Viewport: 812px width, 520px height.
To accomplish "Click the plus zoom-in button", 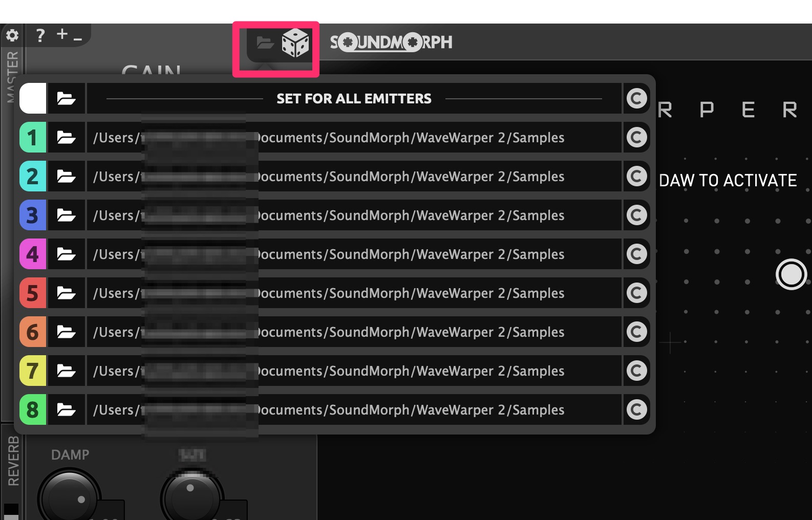I will click(x=62, y=34).
